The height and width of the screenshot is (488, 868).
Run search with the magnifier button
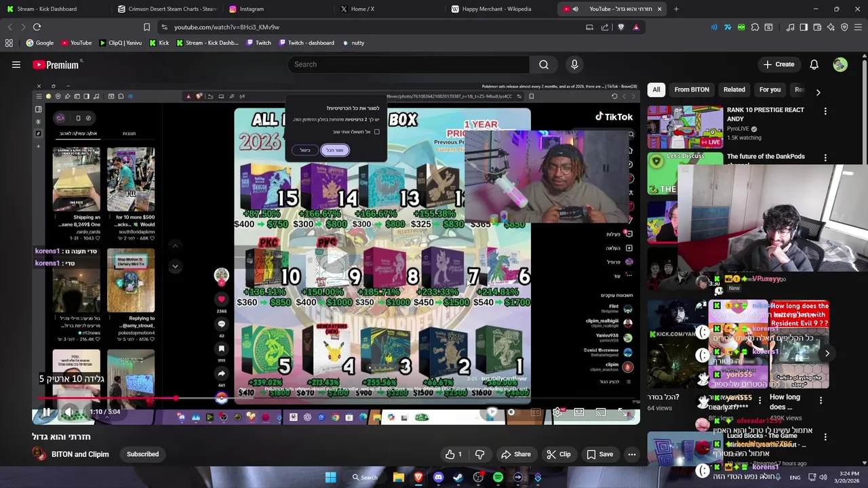(544, 64)
